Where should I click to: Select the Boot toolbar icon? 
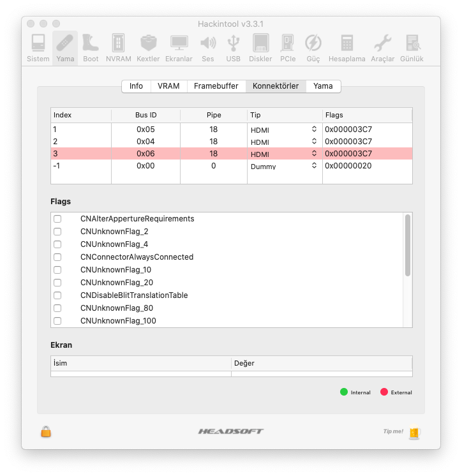[91, 48]
